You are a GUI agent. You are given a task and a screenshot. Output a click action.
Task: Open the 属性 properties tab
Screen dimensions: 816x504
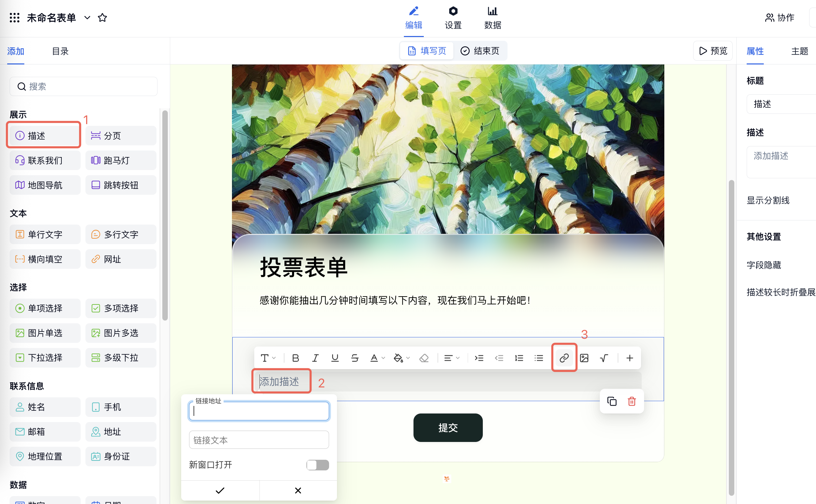(x=755, y=51)
